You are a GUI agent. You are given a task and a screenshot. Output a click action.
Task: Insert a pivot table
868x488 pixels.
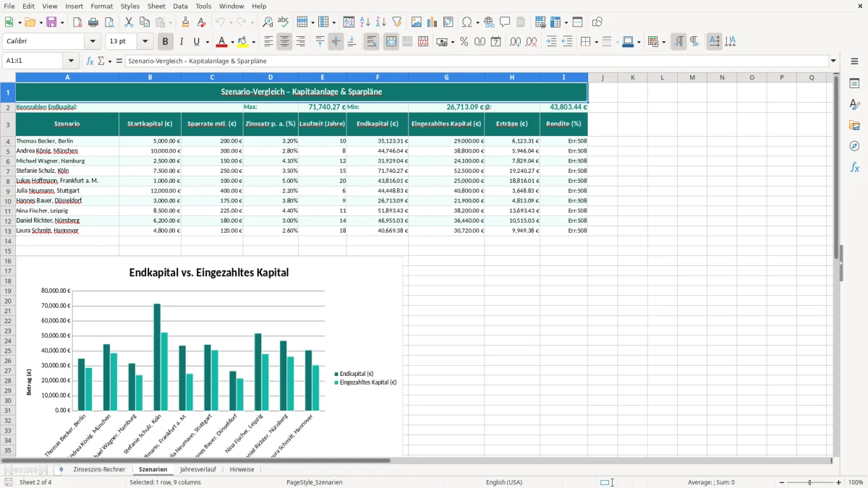coord(448,22)
